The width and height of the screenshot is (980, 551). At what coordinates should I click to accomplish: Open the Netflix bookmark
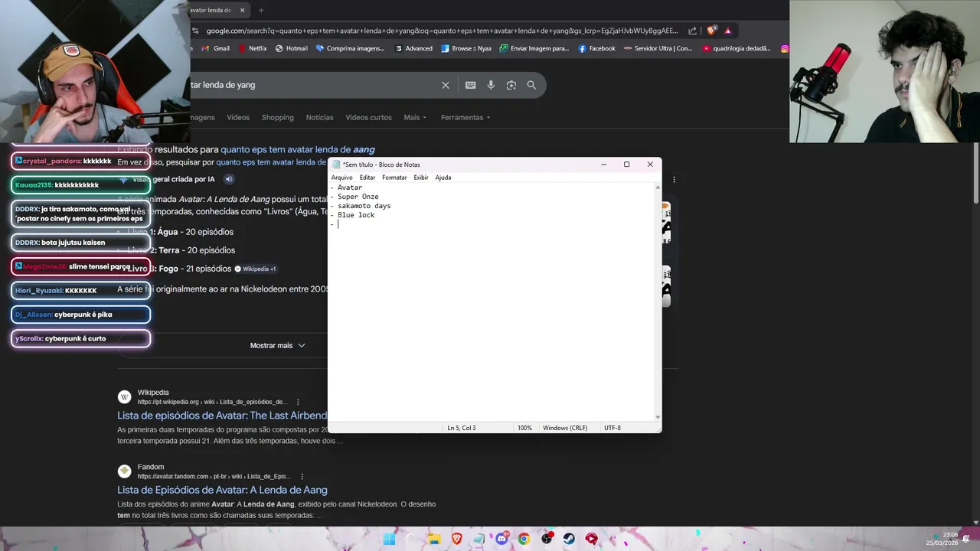pyautogui.click(x=253, y=48)
